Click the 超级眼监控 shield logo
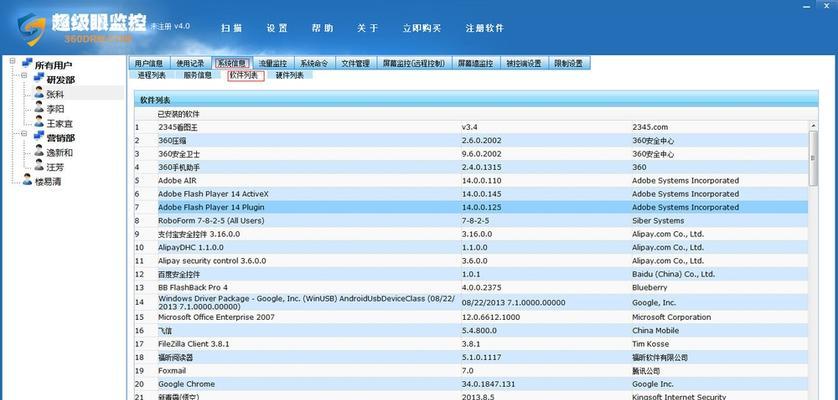 coord(32,28)
